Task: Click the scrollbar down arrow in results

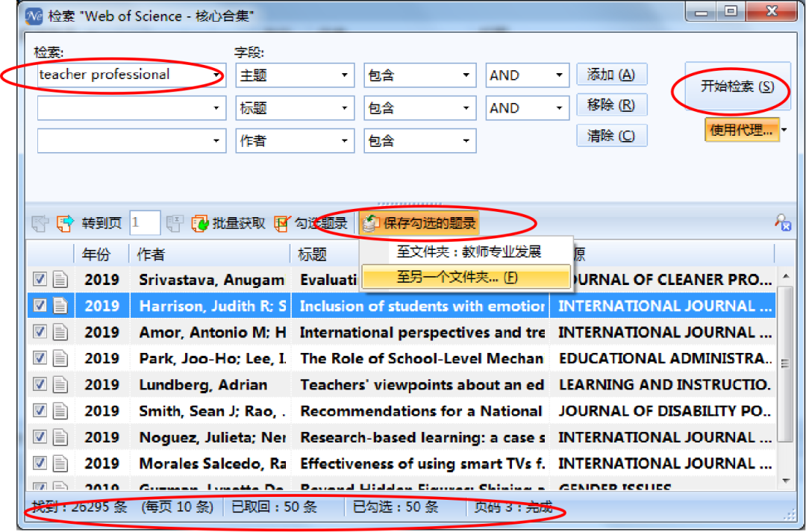Action: coord(785,480)
